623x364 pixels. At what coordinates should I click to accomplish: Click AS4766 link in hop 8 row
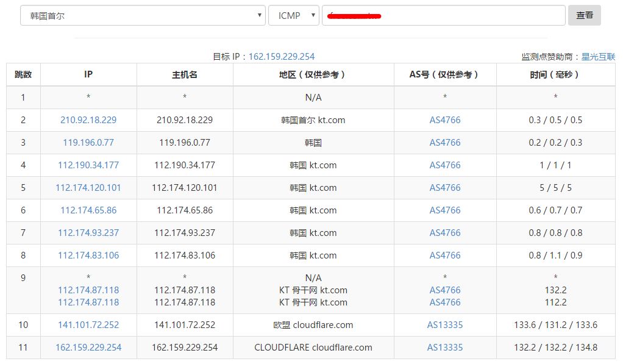444,255
